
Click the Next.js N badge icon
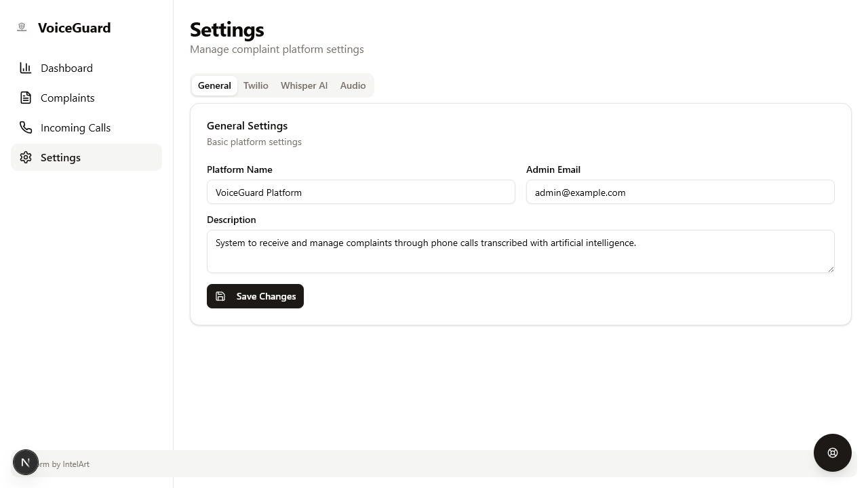coord(26,462)
